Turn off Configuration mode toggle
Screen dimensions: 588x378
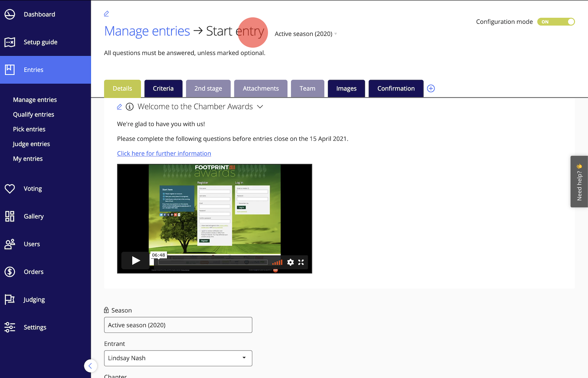556,22
